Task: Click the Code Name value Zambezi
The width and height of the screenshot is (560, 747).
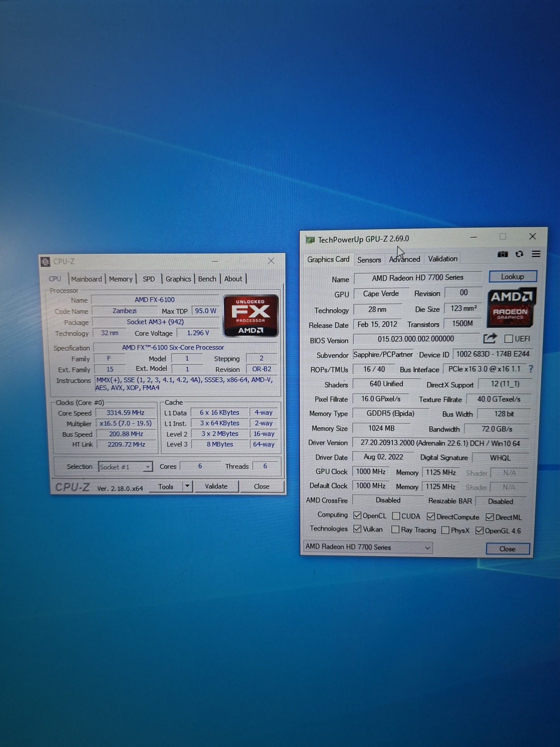Action: (x=125, y=311)
